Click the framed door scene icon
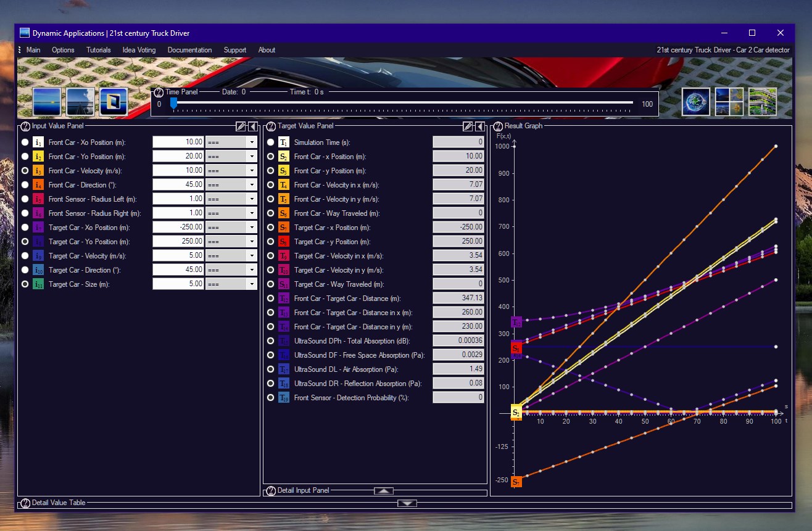812x531 pixels. (114, 102)
